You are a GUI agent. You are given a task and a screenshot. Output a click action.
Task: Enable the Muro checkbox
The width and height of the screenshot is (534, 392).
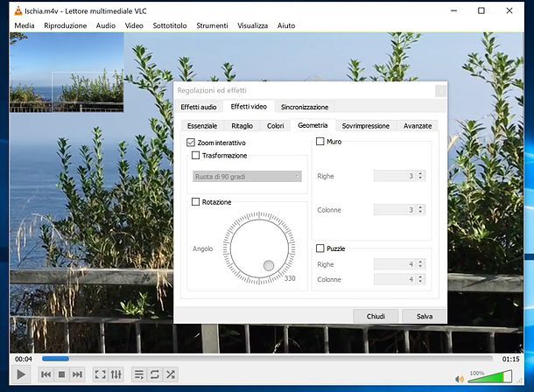click(320, 141)
